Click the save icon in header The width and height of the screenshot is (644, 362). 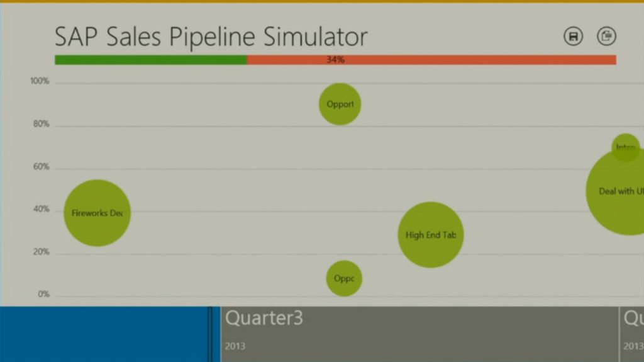click(573, 37)
